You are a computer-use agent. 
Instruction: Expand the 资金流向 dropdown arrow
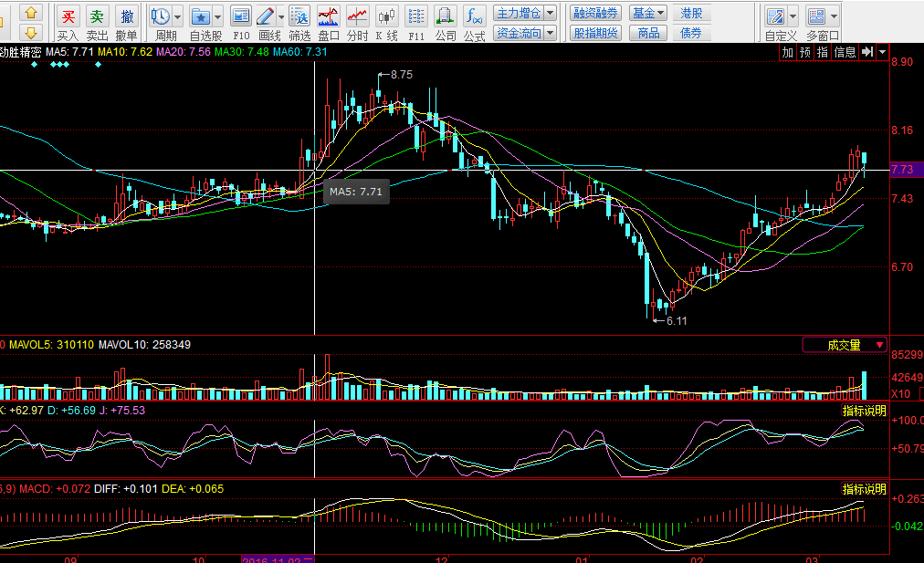click(550, 33)
